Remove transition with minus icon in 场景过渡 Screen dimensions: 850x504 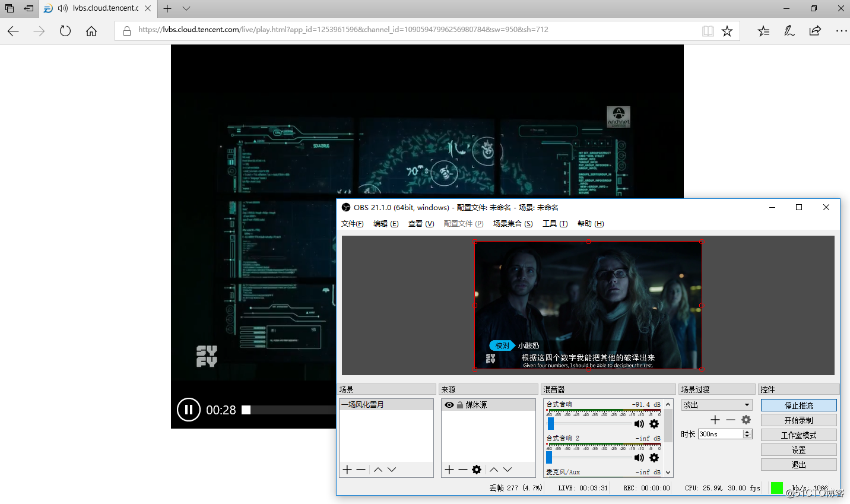(x=731, y=420)
